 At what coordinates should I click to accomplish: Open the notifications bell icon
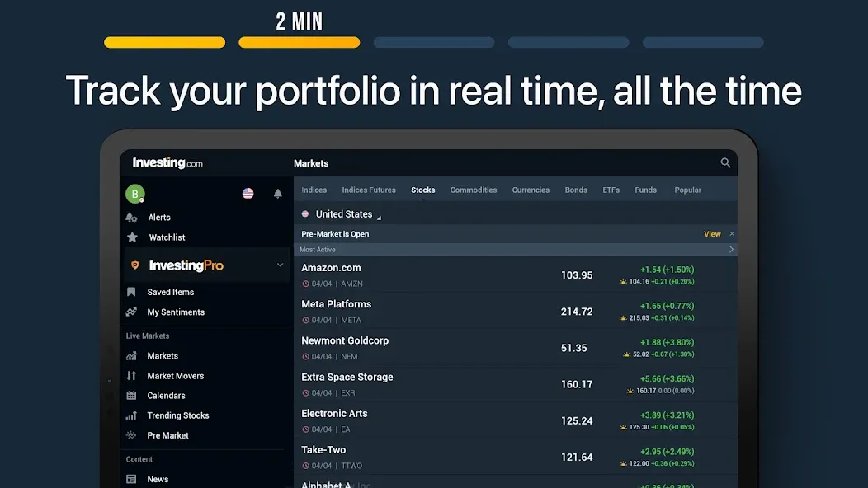tap(278, 193)
